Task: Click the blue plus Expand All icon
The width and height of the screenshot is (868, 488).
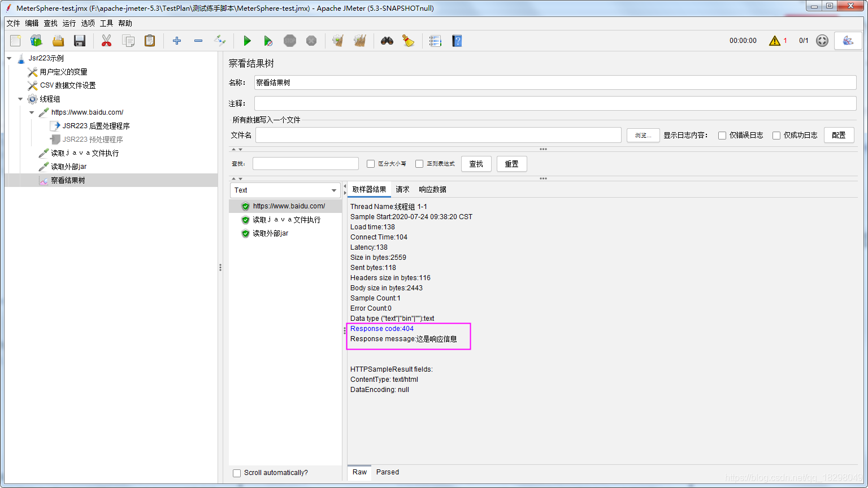Action: [x=177, y=41]
